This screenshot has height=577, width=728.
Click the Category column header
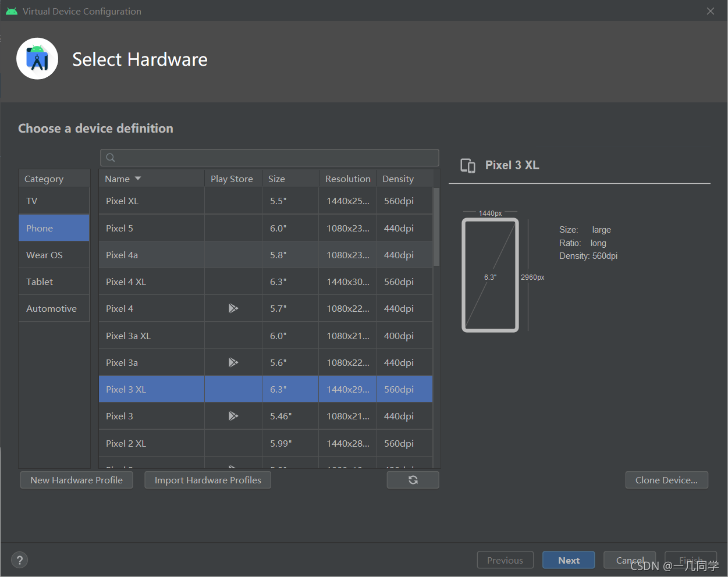tap(54, 179)
